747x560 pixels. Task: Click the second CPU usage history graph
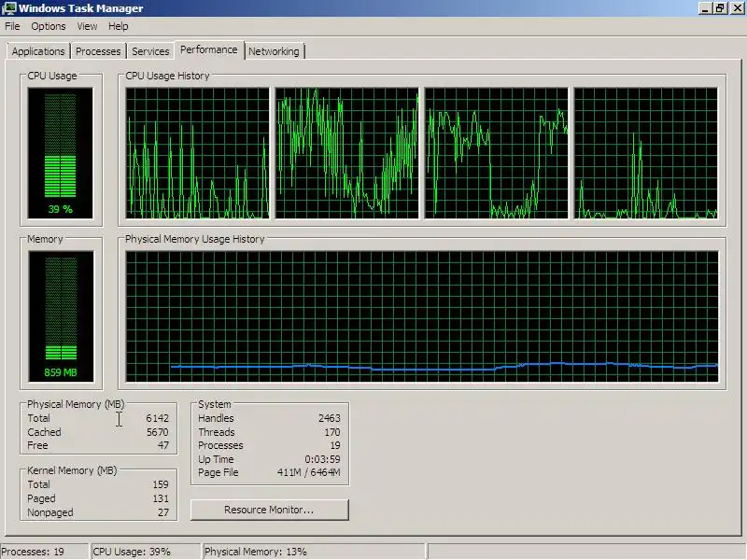[x=346, y=153]
